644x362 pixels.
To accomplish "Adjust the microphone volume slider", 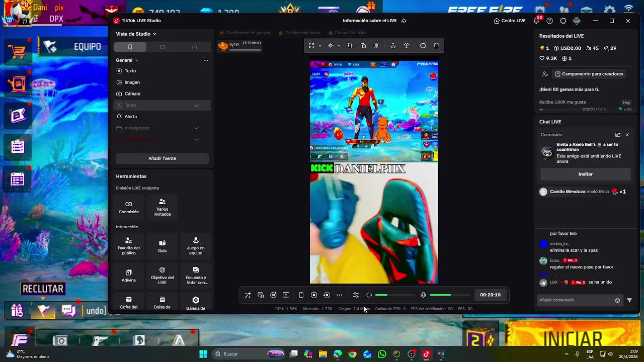I will pyautogui.click(x=449, y=295).
